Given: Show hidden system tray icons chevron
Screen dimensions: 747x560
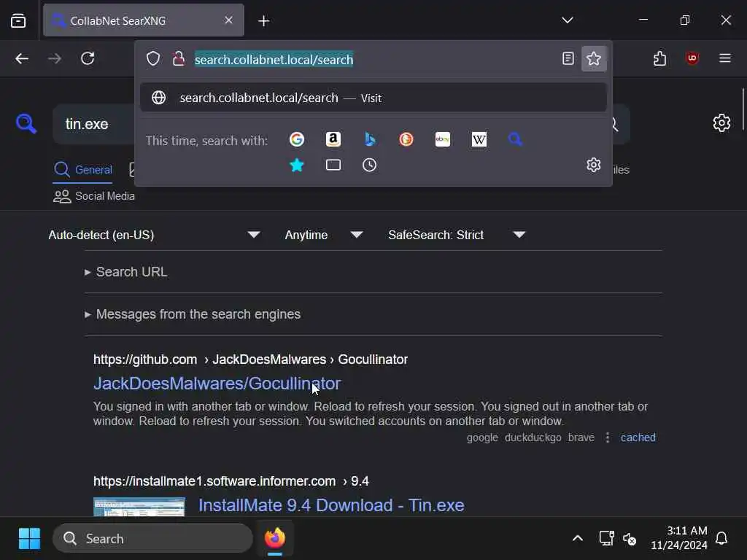Looking at the screenshot, I should (x=578, y=539).
